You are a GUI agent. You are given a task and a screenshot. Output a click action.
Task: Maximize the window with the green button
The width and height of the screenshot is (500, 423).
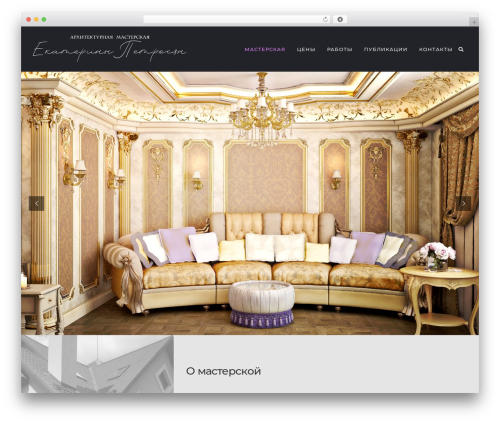[x=44, y=19]
